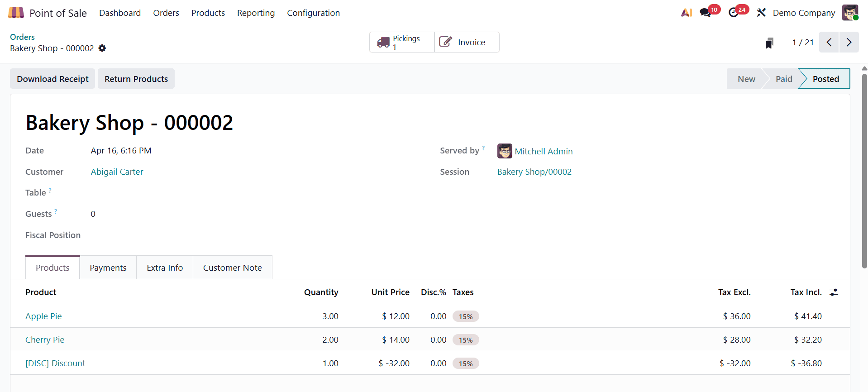Switch to the Payments tab
The width and height of the screenshot is (868, 392).
point(108,268)
